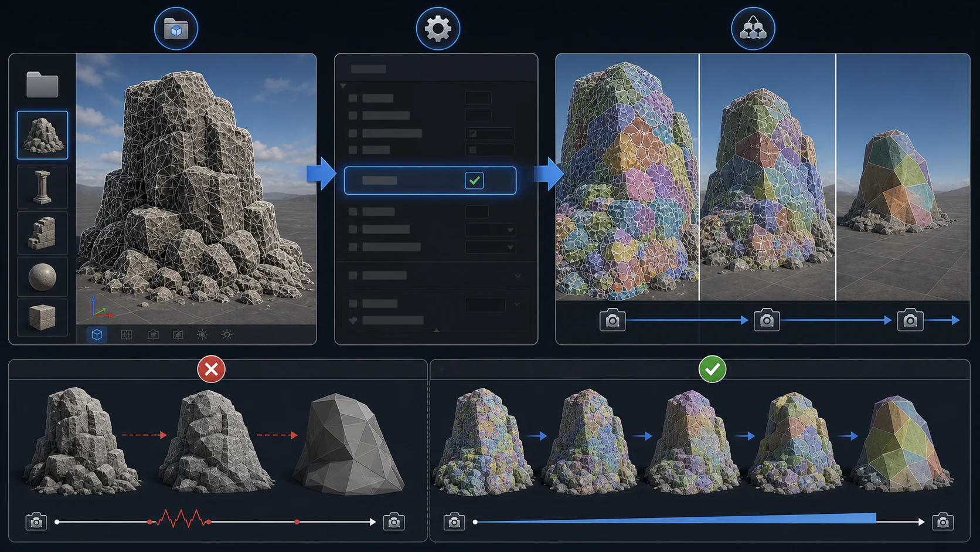The width and height of the screenshot is (980, 552).
Task: Toggle the outline sun brightness icon
Action: (x=227, y=334)
